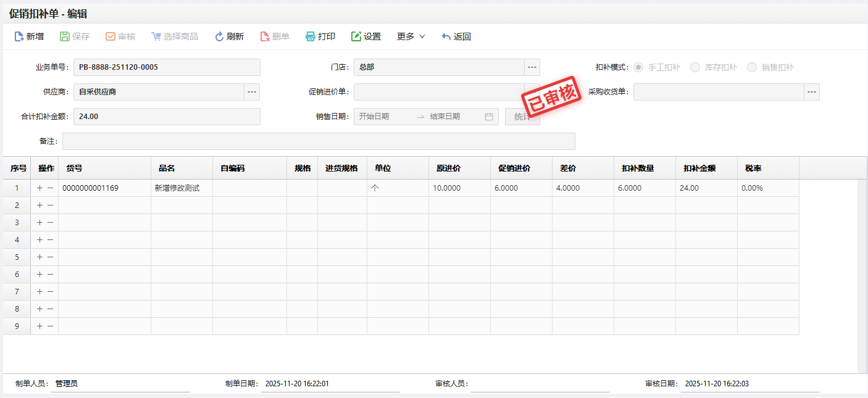Viewport: 868px width, 398px height.
Task: Click the 返回 (Return) arrow icon
Action: click(446, 36)
